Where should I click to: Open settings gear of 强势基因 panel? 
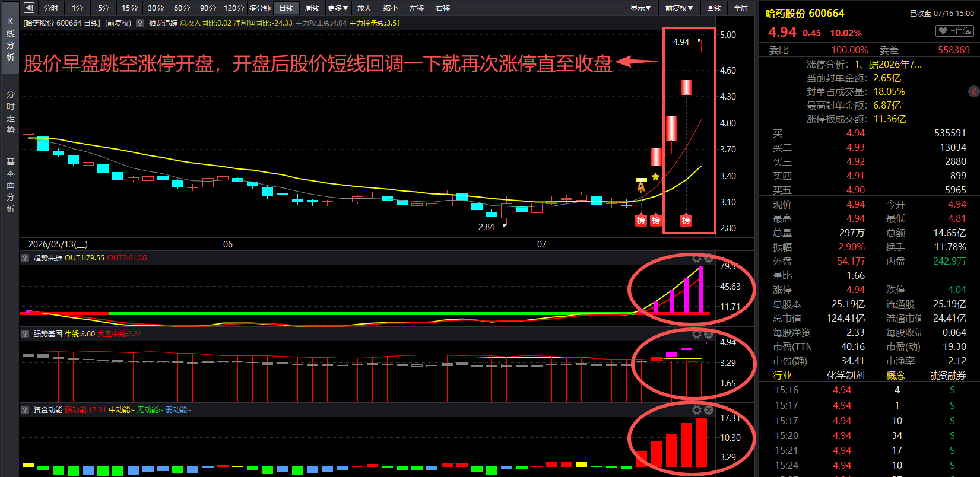click(x=697, y=335)
